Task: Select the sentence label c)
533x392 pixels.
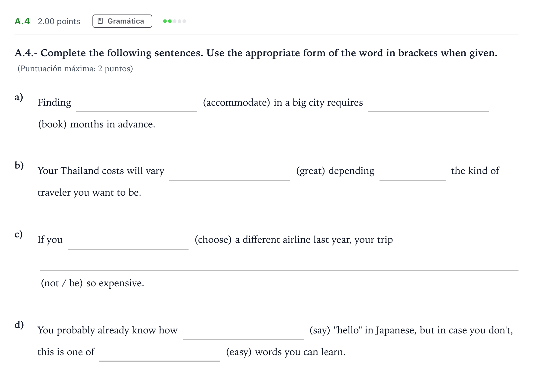Action: tap(18, 234)
